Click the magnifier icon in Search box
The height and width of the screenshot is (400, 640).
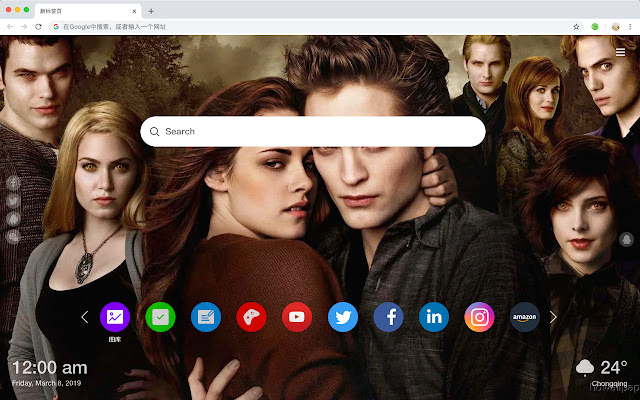tap(154, 131)
